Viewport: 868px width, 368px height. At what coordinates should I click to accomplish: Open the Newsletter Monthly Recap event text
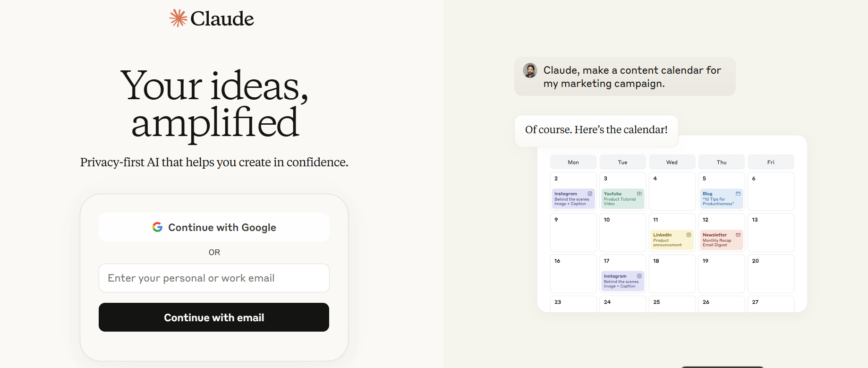[717, 240]
